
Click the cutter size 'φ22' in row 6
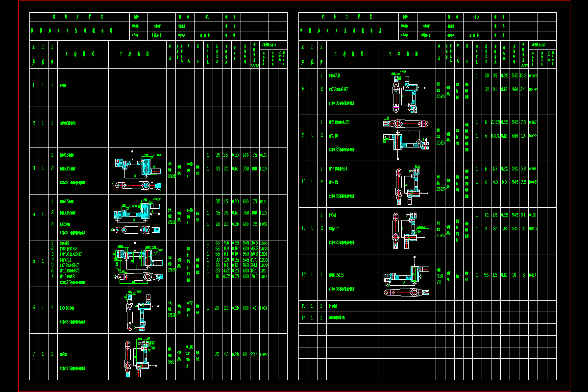point(190,304)
